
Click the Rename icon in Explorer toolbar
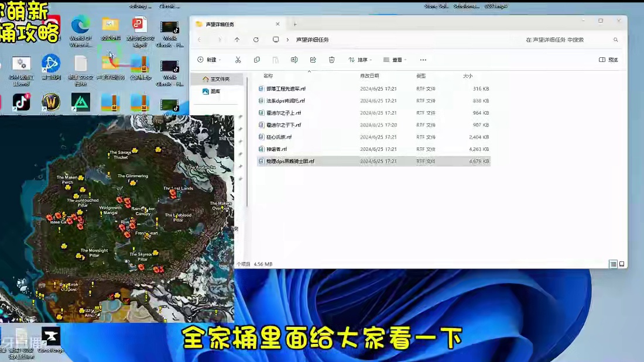[294, 60]
